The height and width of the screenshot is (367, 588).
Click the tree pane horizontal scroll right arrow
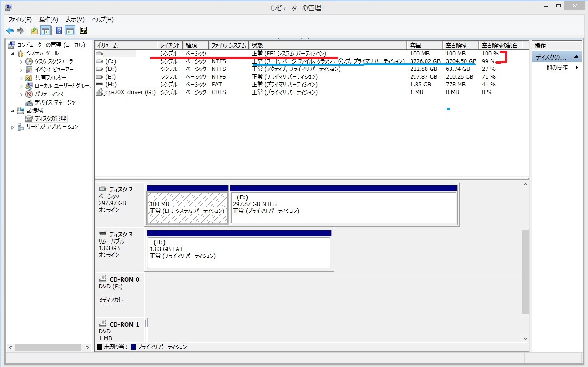coord(87,347)
